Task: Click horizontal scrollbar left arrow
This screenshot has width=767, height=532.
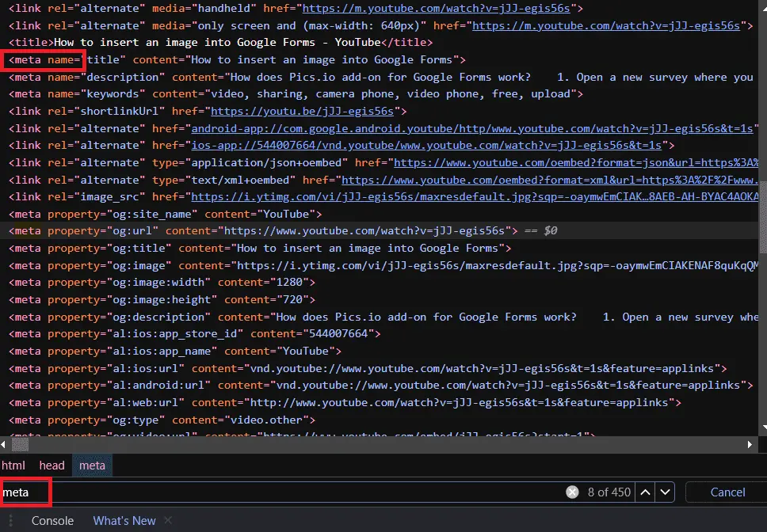Action: click(3, 445)
